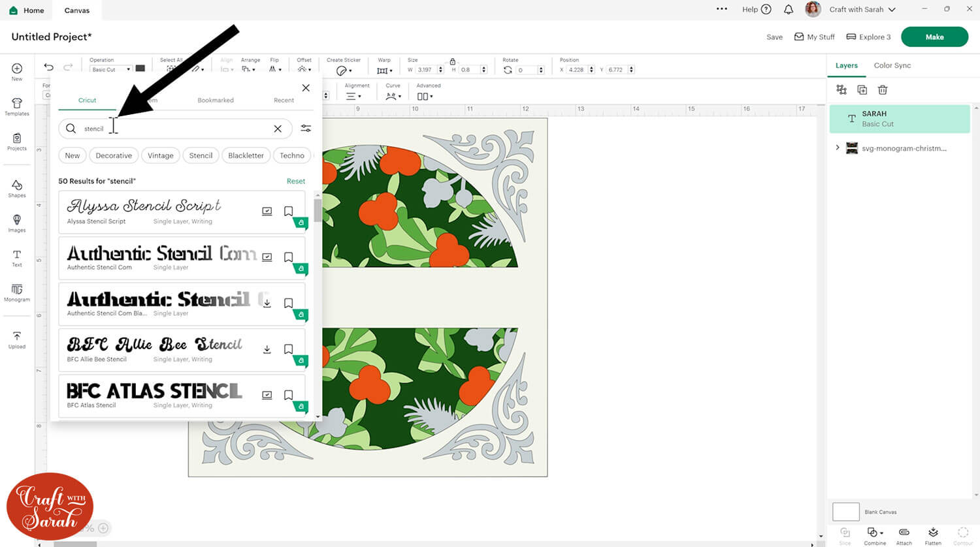The height and width of the screenshot is (547, 980).
Task: Open the Shapes panel
Action: (16, 188)
